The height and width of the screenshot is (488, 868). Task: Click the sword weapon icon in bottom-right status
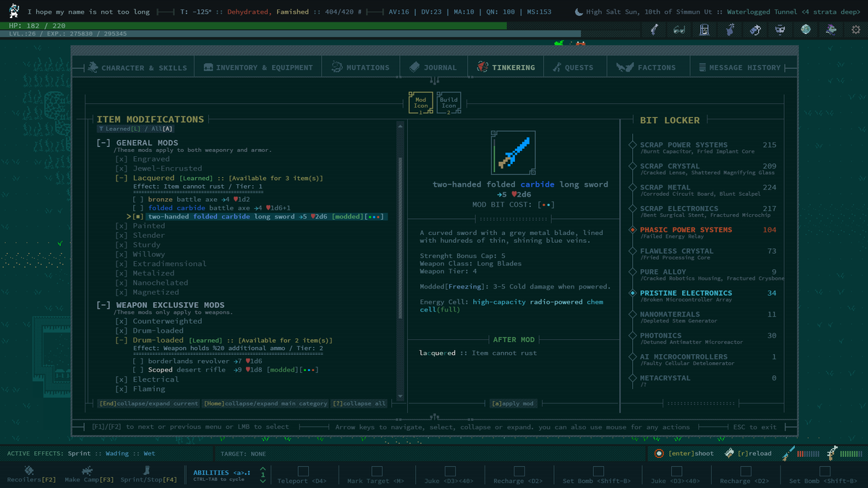coord(788,453)
